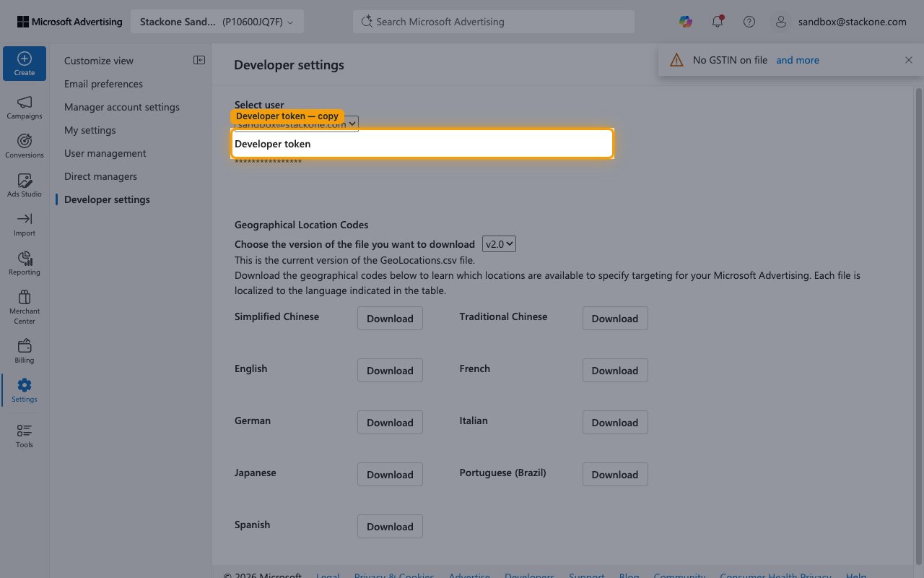924x578 pixels.
Task: Download Portuguese (Brazil) geo file
Action: (615, 474)
